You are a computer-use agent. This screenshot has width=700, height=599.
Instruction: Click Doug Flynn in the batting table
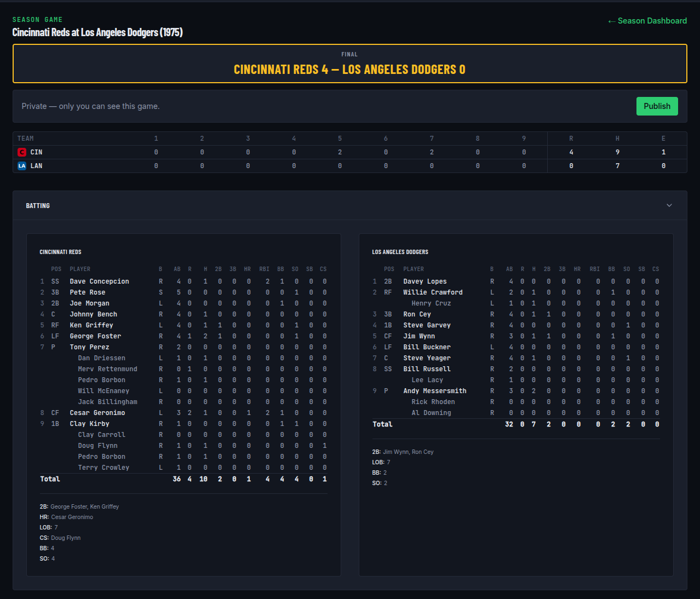point(97,446)
